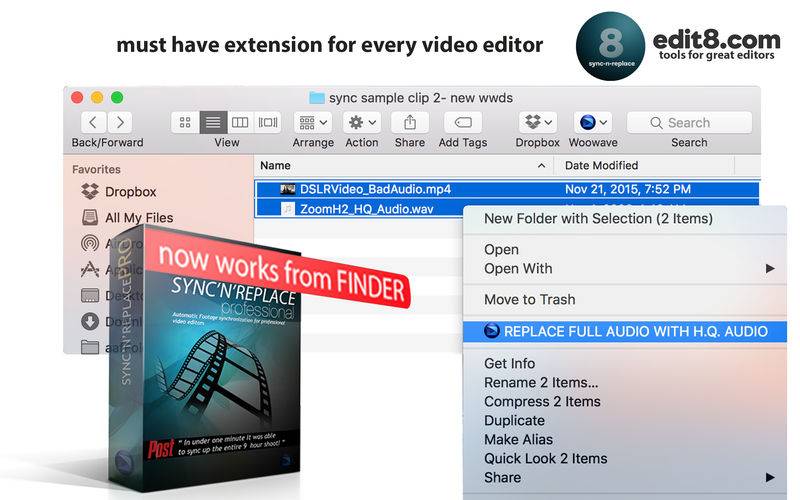Viewport: 800px width, 500px height.
Task: Click the video thumbnail icon of DSLRVideo_BadAudio.mp4
Action: (x=288, y=189)
